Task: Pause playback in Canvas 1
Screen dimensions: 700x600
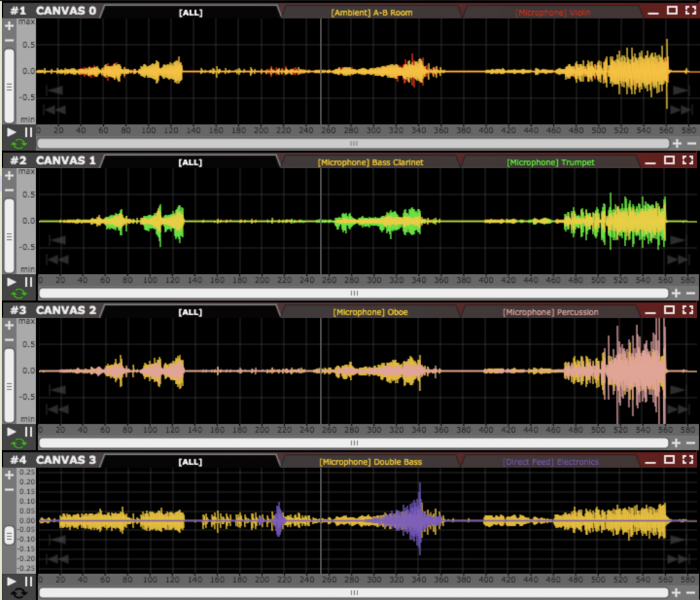Action: (29, 282)
